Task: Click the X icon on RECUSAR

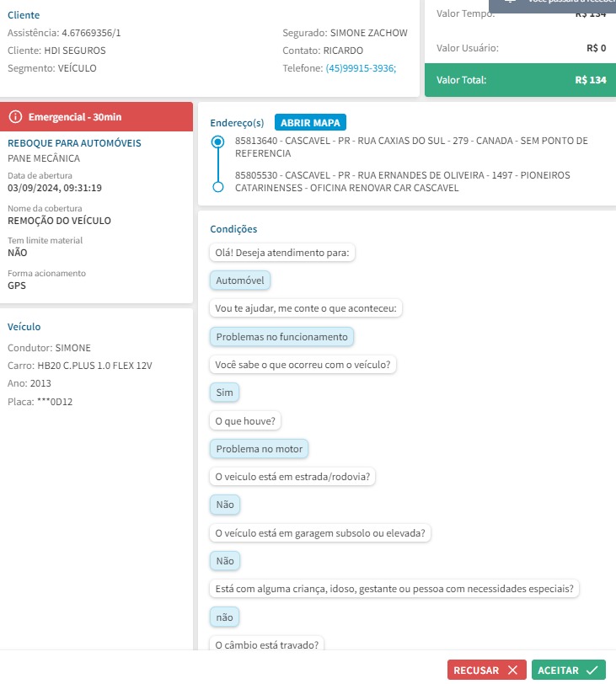Action: (512, 671)
